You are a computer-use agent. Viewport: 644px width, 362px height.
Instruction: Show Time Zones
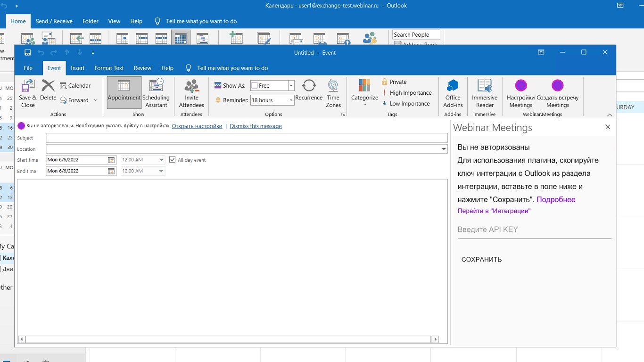click(333, 93)
